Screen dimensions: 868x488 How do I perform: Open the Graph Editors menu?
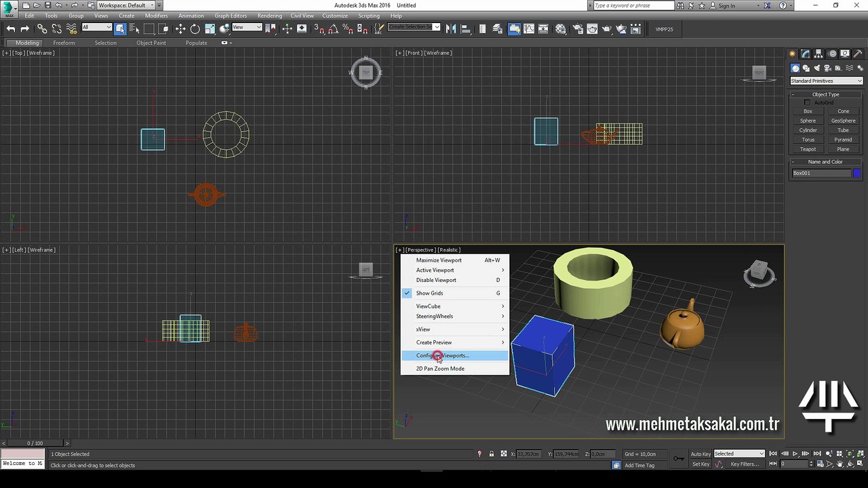[x=231, y=16]
